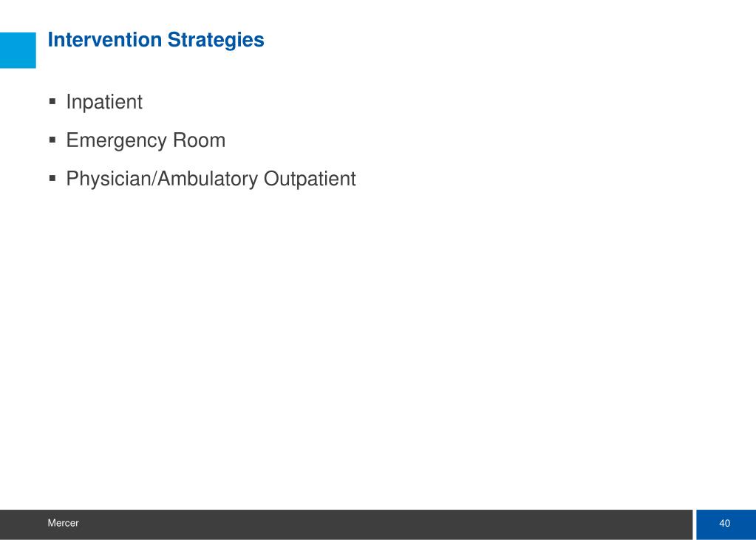Select the square bullet before Emergency Room
Image resolution: width=756 pixels, height=540 pixels.
click(x=52, y=140)
